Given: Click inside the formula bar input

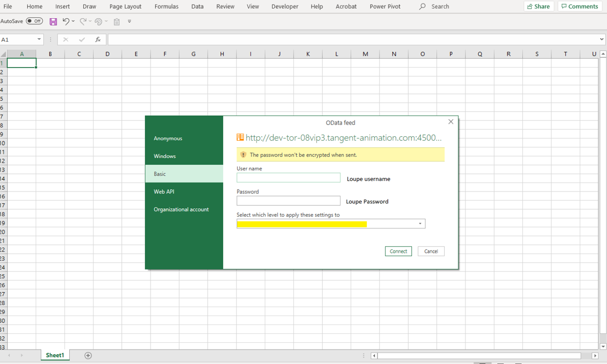Looking at the screenshot, I should tap(353, 39).
